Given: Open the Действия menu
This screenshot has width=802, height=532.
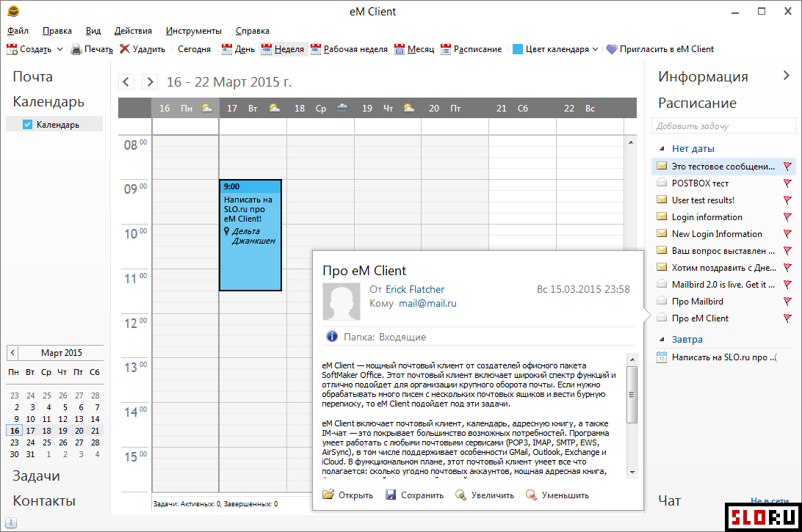Looking at the screenshot, I should (x=133, y=31).
